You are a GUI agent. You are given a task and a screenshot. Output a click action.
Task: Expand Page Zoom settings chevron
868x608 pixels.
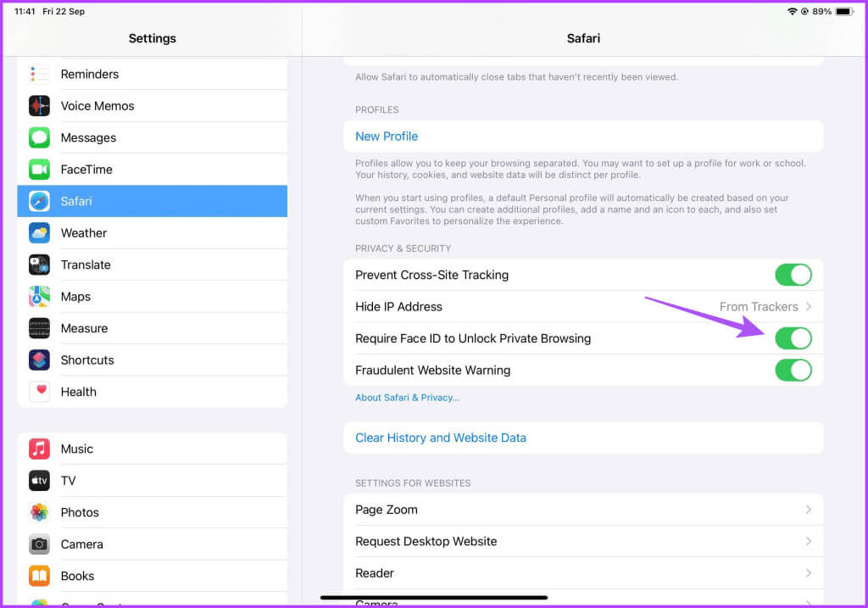[809, 510]
